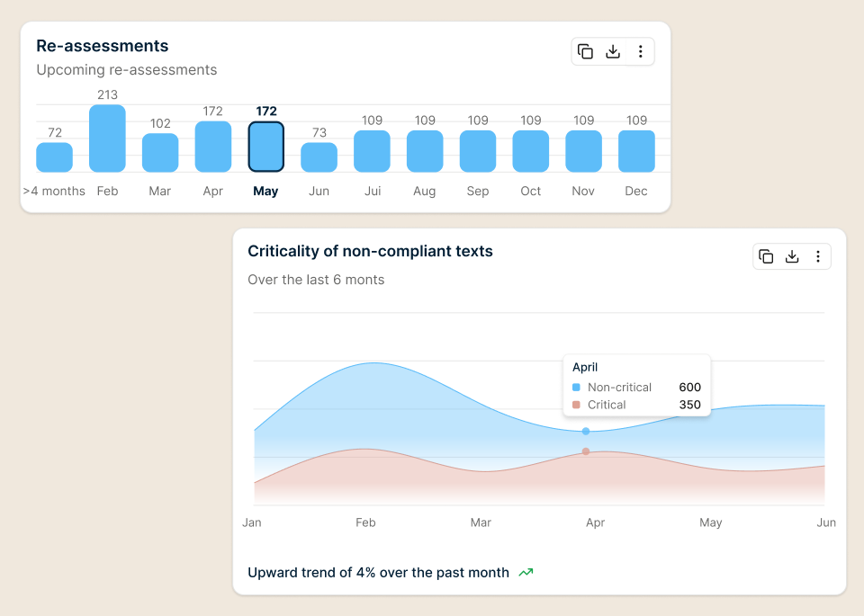Click the Jan label on the area chart

coord(252,522)
